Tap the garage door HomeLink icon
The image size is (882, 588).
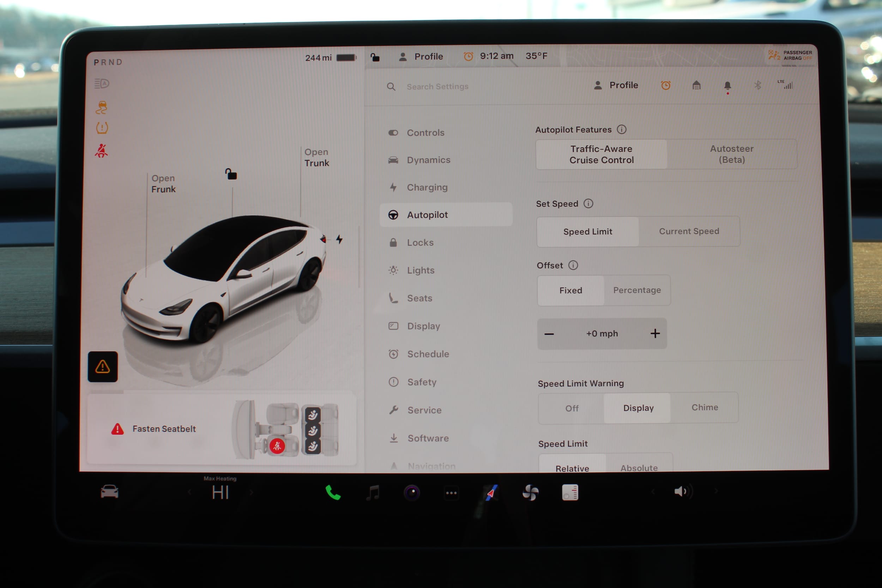[696, 85]
